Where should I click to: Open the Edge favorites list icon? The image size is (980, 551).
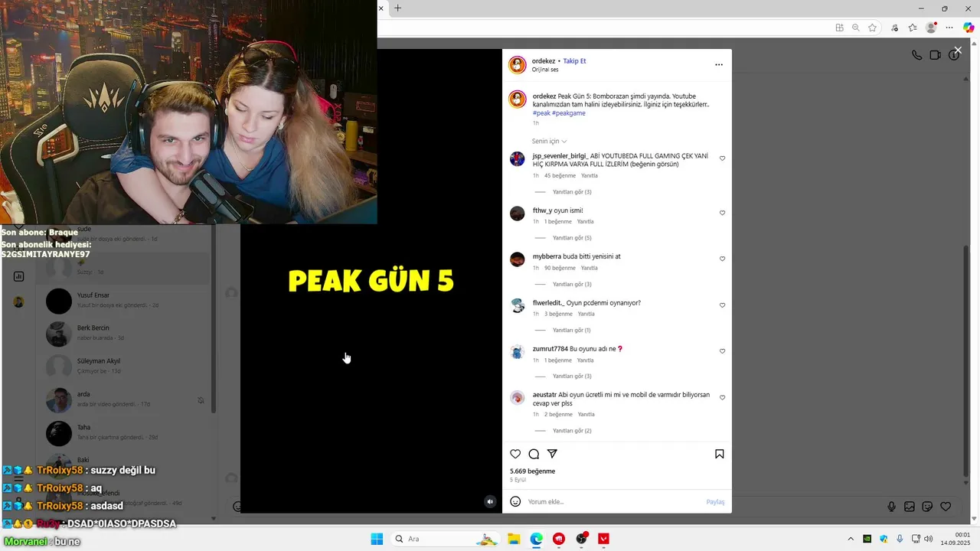(913, 28)
